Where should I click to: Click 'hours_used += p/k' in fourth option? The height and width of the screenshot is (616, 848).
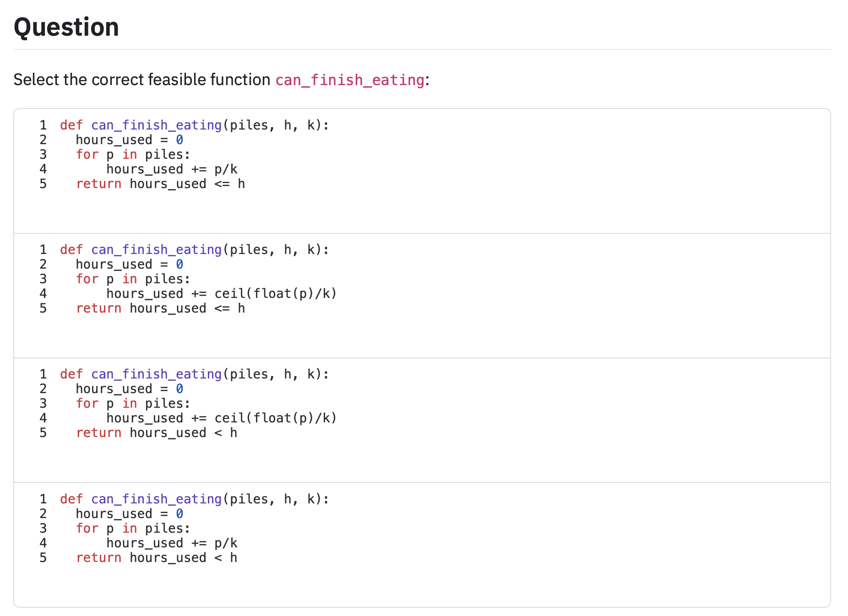[172, 543]
